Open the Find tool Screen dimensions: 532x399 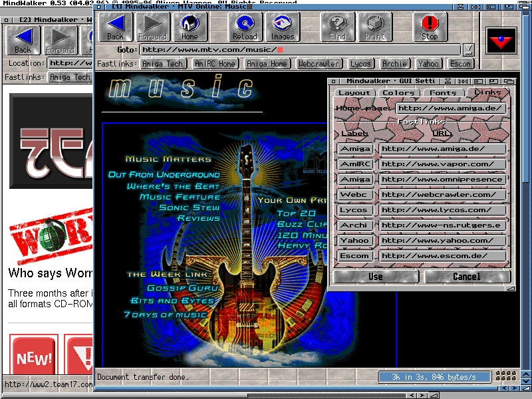pos(338,27)
